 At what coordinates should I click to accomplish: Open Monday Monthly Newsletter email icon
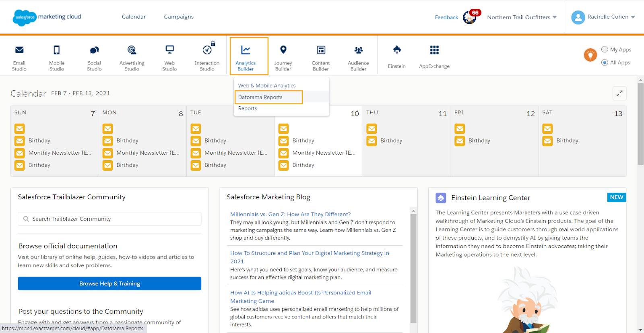(107, 153)
